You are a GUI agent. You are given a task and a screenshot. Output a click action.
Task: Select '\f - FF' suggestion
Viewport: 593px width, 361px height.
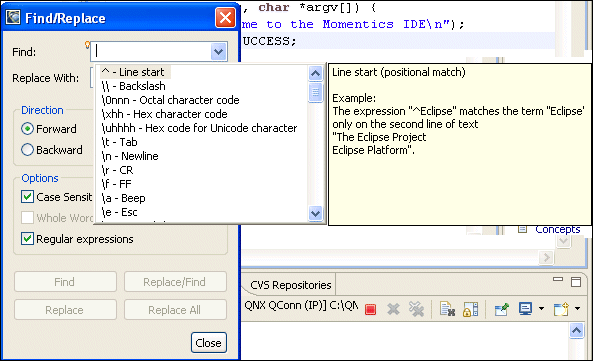point(116,184)
